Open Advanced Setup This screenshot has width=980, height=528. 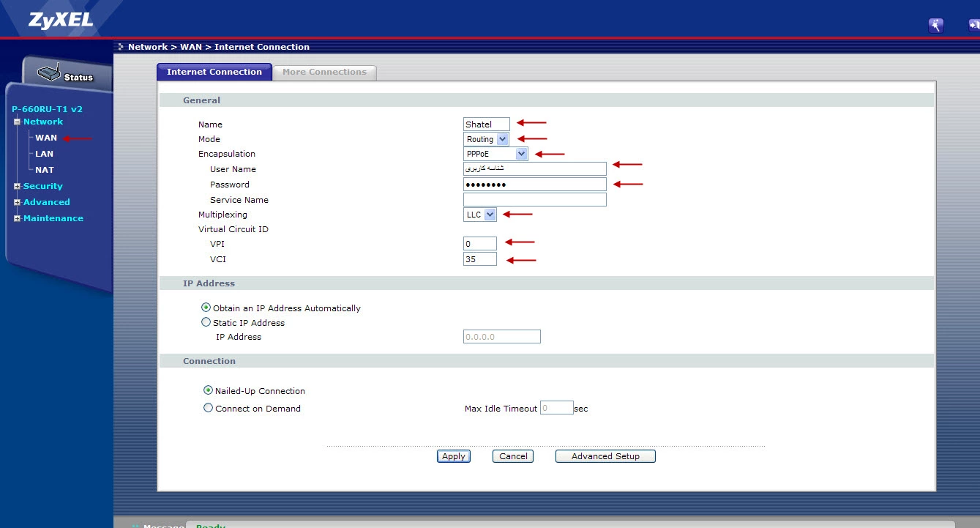point(605,456)
